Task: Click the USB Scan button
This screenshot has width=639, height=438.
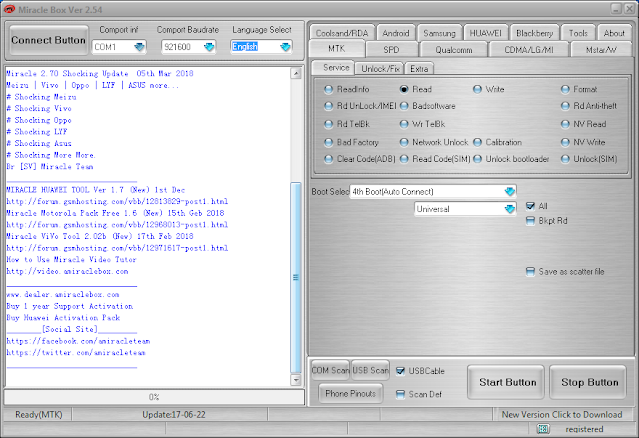Action: [x=370, y=370]
